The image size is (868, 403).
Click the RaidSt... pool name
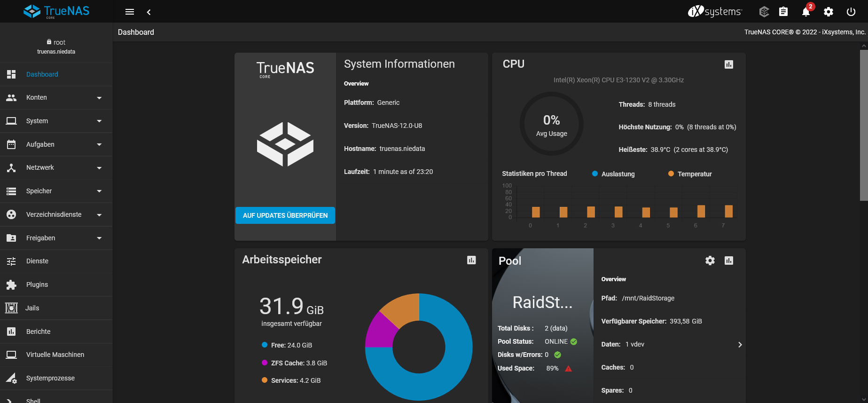(543, 302)
